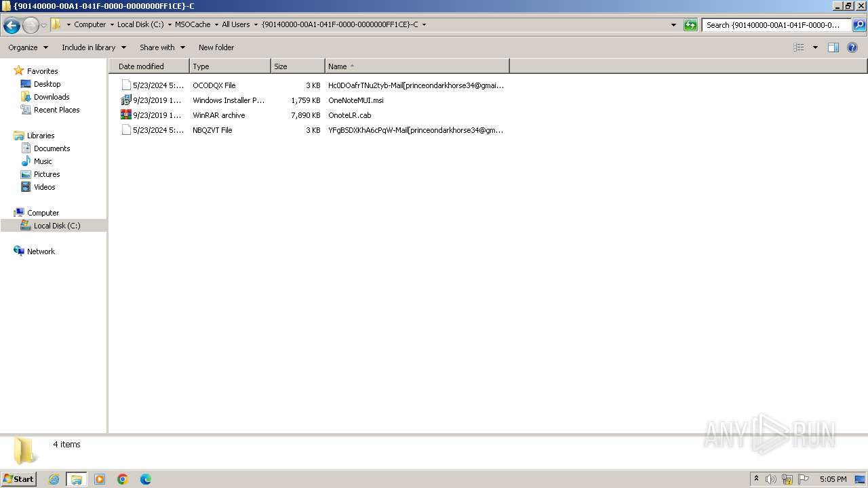Open Explorer help icon

click(x=852, y=47)
